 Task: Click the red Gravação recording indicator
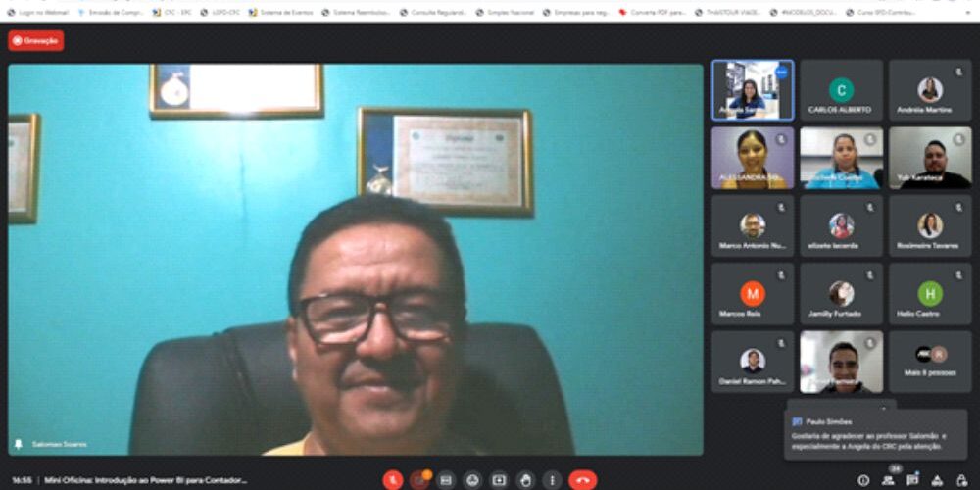tap(36, 40)
